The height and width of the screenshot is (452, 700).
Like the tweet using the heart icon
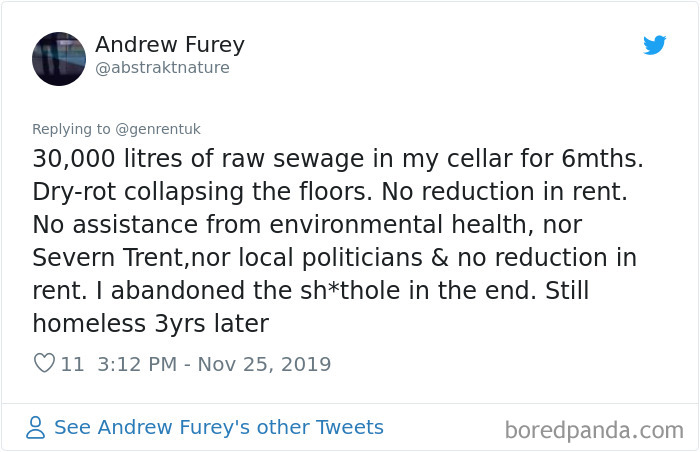point(44,364)
